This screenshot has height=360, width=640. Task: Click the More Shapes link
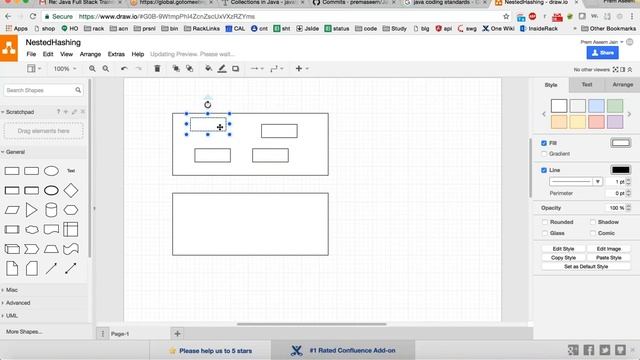point(24,331)
